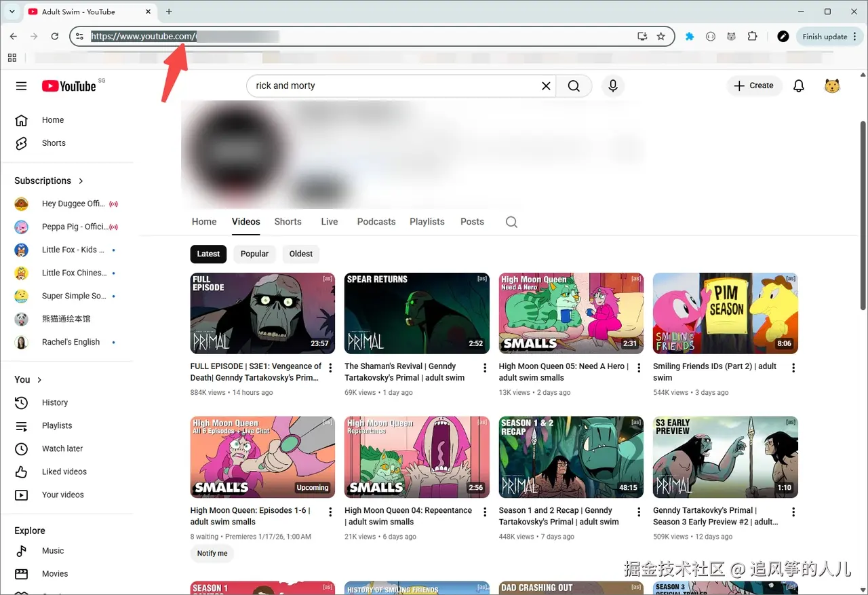Open the channel Posts tab

pos(473,222)
